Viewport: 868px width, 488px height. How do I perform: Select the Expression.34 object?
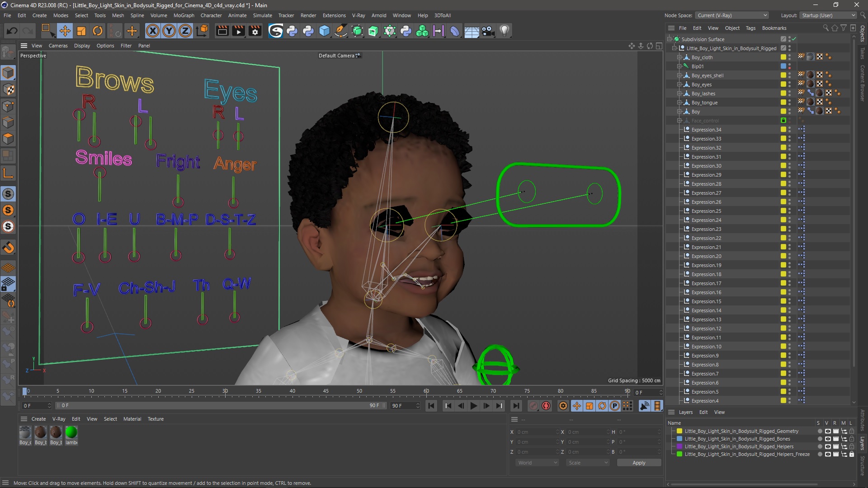tap(706, 130)
